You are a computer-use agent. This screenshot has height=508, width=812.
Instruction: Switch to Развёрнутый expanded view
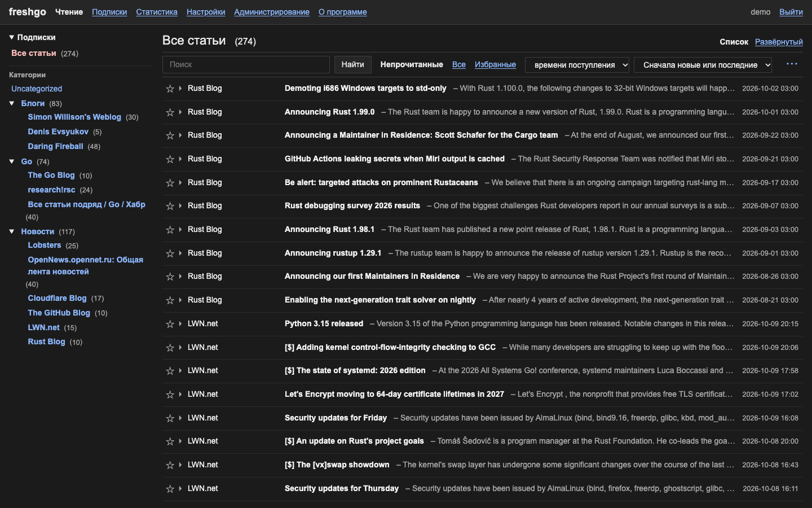779,42
